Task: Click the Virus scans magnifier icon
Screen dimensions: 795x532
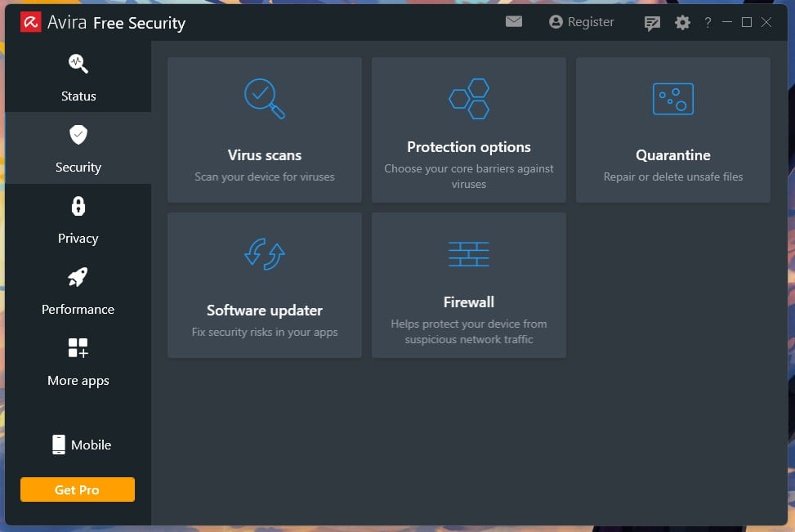Action: click(x=265, y=99)
